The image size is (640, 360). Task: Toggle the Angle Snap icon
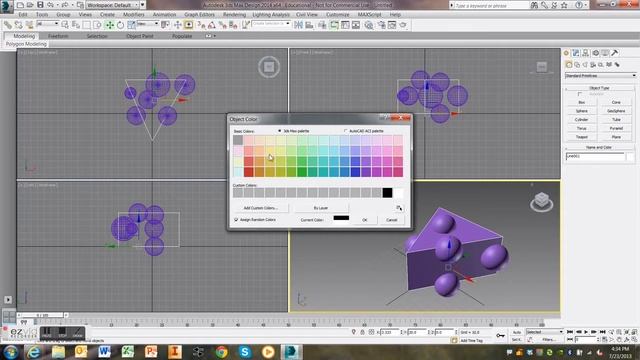pyautogui.click(x=211, y=25)
